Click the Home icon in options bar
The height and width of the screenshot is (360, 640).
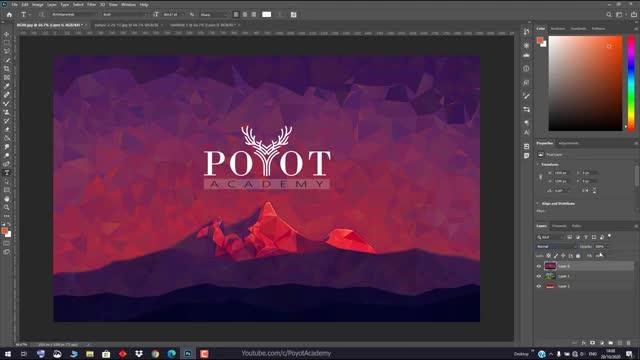pyautogui.click(x=9, y=15)
